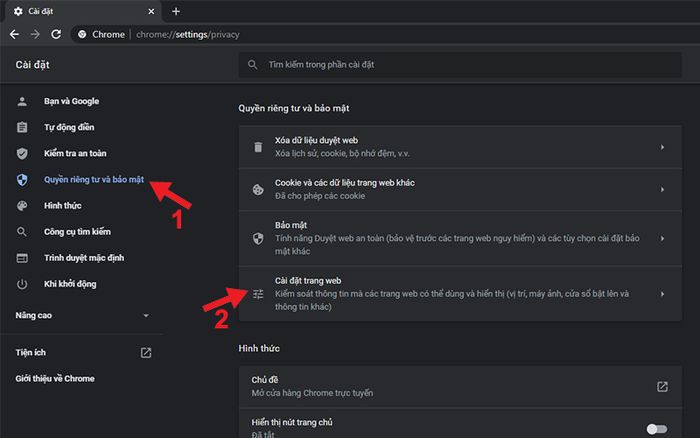Expand the Nâng cao dropdown arrow
This screenshot has height=438, width=700.
pos(146,316)
